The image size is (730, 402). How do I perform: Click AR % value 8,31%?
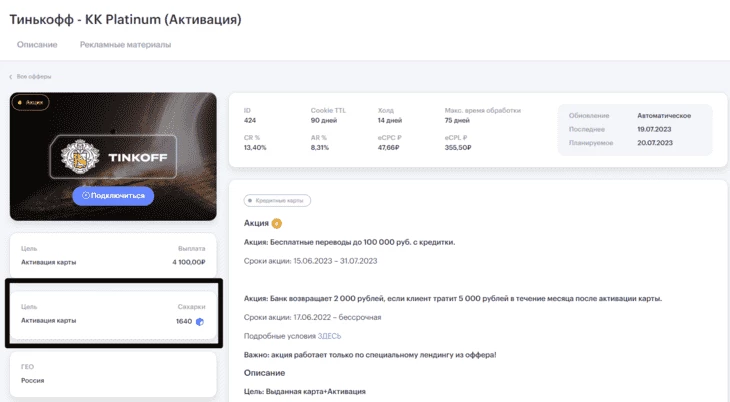pos(320,148)
